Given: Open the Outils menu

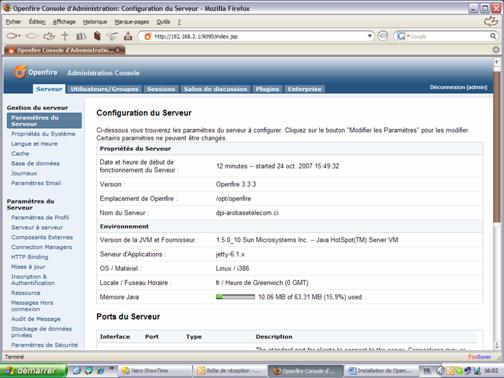Looking at the screenshot, I should [163, 22].
